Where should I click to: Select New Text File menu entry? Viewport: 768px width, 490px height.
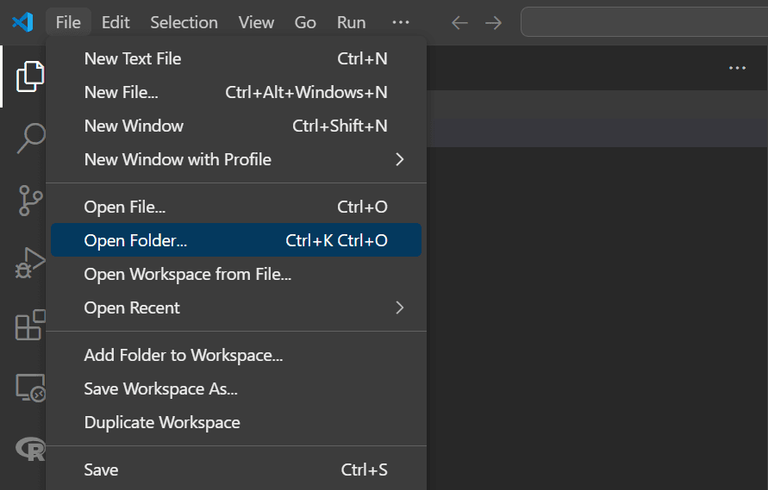(x=236, y=59)
